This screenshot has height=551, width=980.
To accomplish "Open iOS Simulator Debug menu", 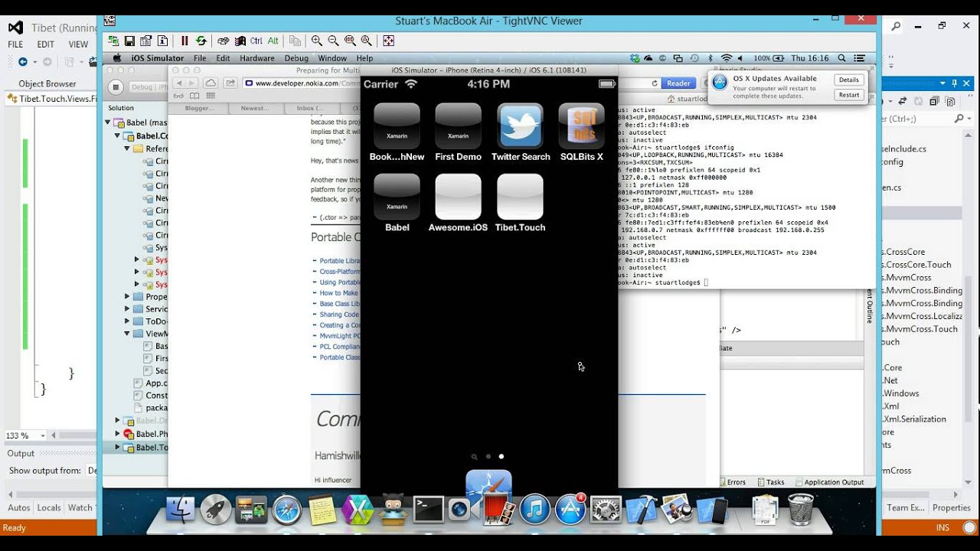I will (x=296, y=58).
